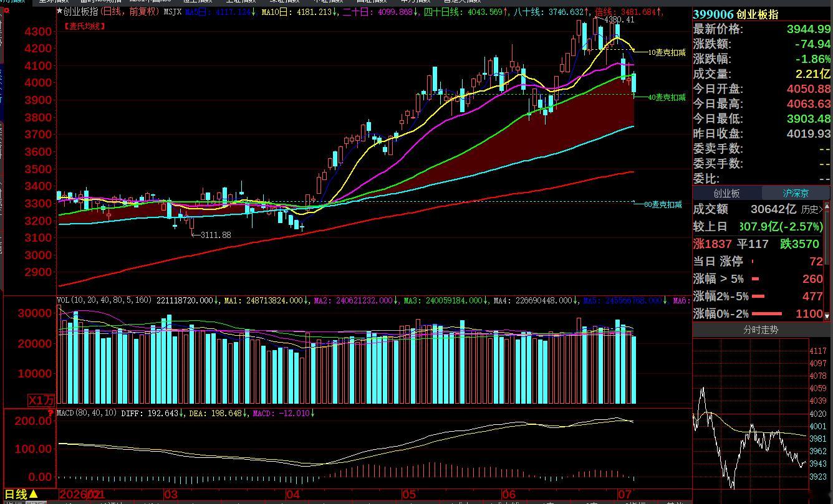Screen dimensions: 833x504
Task: Click the star icon before 创业板指 title
Action: click(59, 11)
